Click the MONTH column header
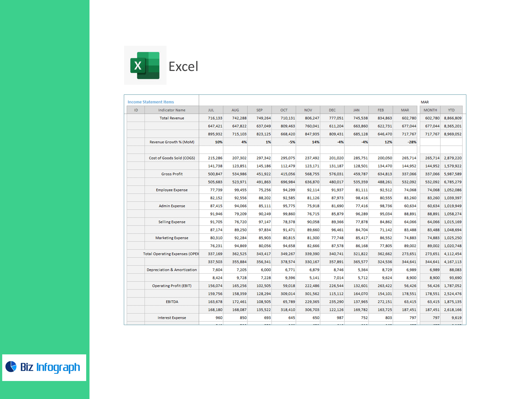The height and width of the screenshot is (399, 532). (x=430, y=110)
